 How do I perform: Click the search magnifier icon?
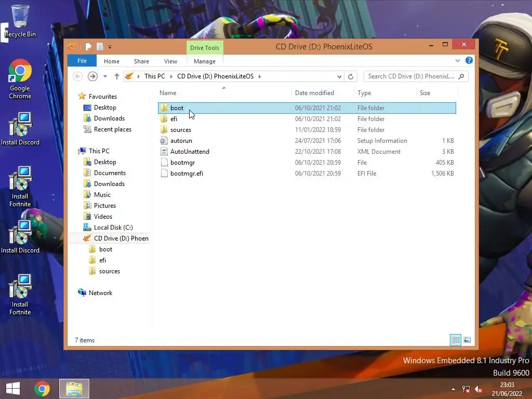click(x=461, y=76)
